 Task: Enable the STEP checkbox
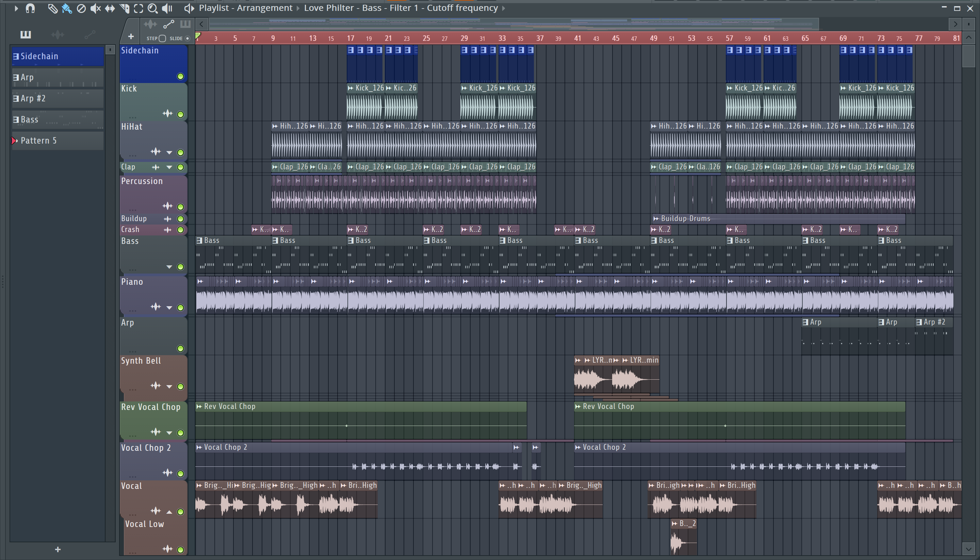coord(162,38)
